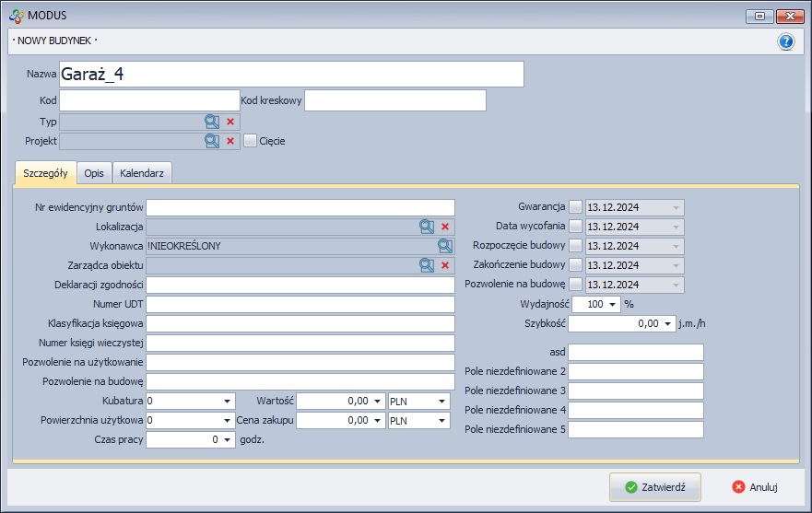
Task: Open the help icon in header
Action: (x=785, y=41)
